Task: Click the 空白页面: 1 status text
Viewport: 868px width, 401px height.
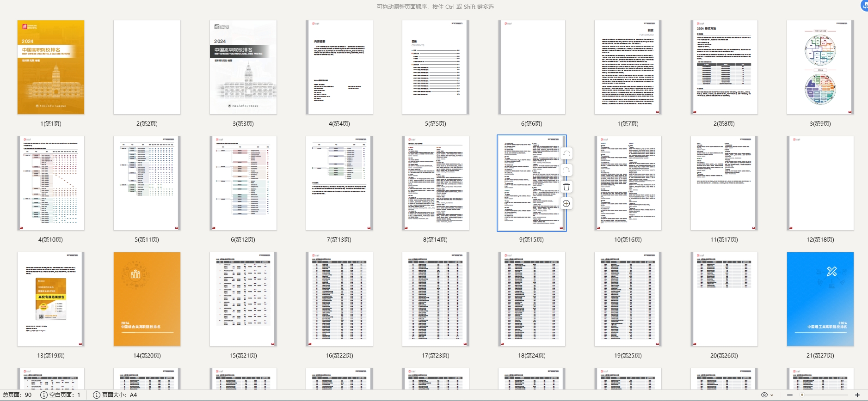Action: [65, 395]
